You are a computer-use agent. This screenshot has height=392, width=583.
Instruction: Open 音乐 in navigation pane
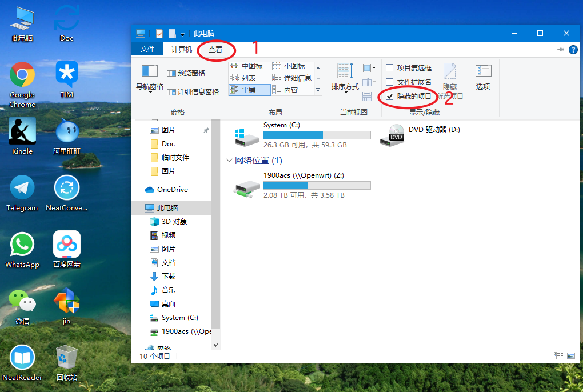(162, 290)
